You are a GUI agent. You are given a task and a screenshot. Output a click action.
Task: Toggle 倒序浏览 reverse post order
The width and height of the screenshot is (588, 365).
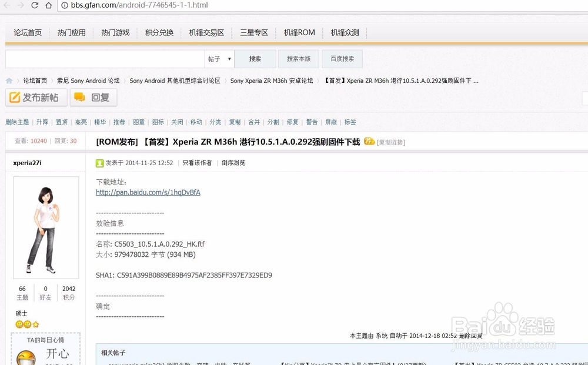click(234, 163)
